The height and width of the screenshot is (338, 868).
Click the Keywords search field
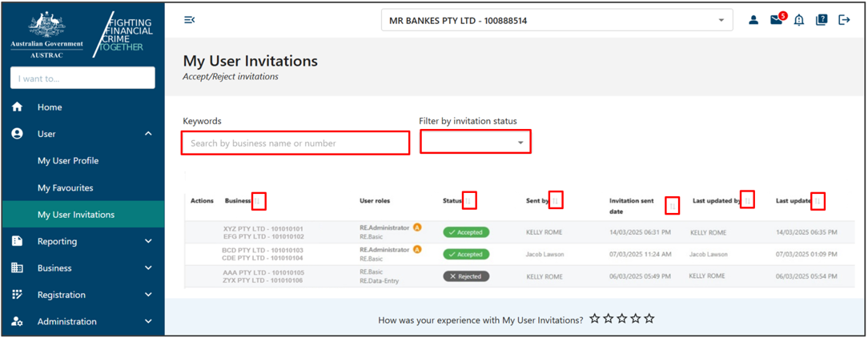295,143
